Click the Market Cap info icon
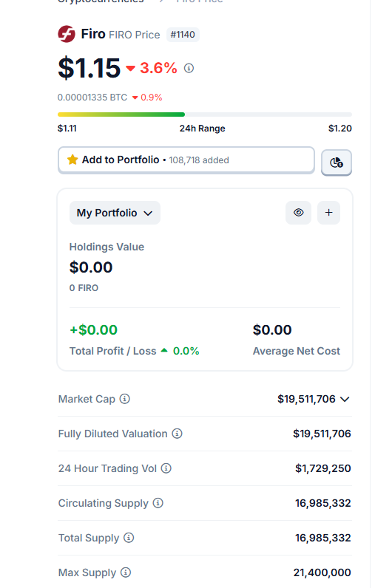375x588 pixels. pyautogui.click(x=124, y=399)
